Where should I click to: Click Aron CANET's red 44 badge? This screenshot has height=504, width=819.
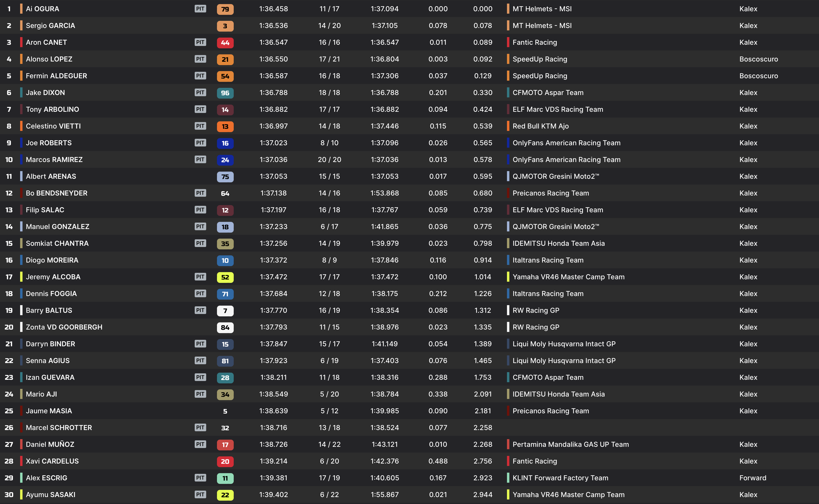(225, 43)
